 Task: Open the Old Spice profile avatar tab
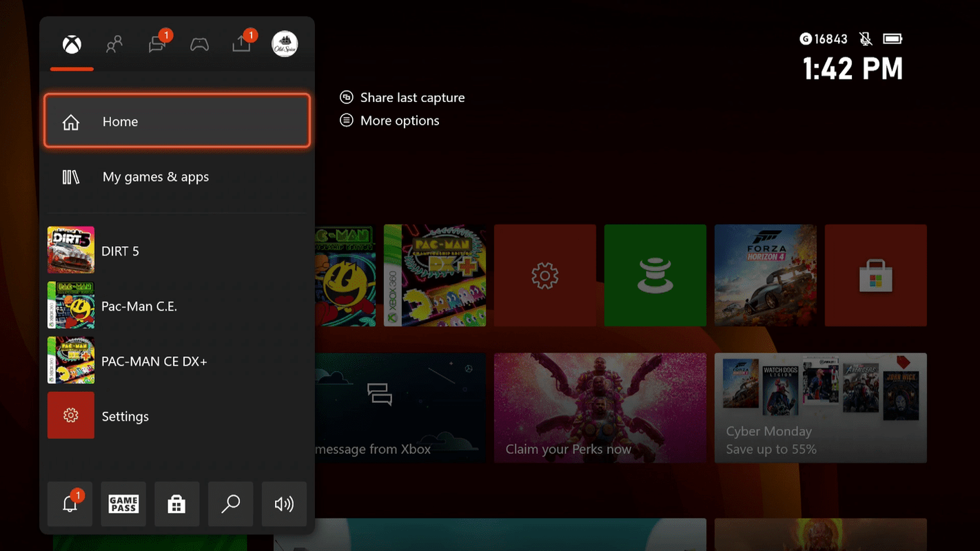(x=285, y=44)
